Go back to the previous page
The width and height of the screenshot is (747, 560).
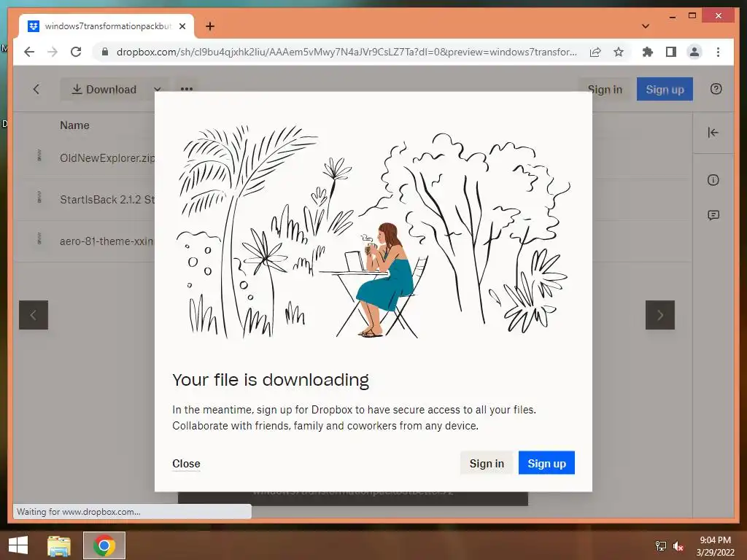[29, 52]
